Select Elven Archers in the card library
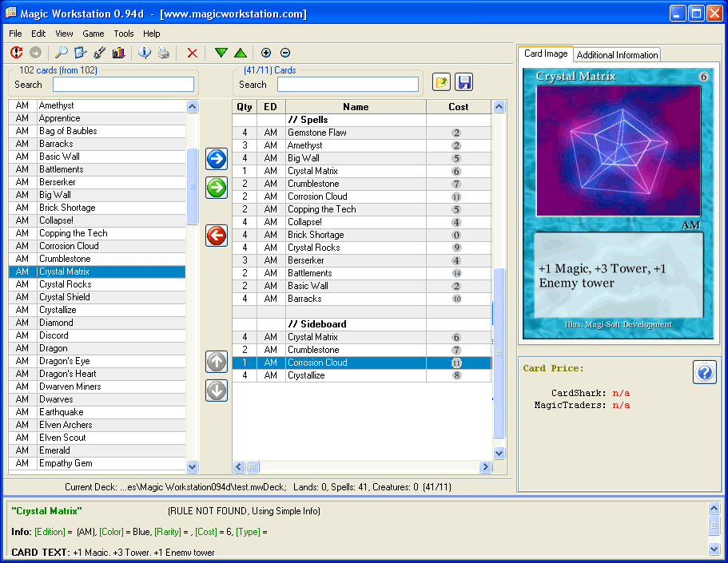Image resolution: width=728 pixels, height=563 pixels. (x=97, y=425)
